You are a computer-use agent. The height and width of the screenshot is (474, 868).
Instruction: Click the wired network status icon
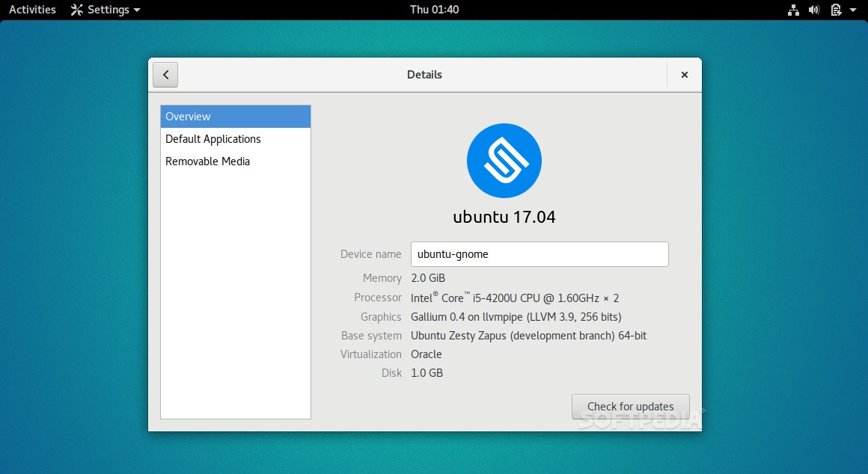[793, 10]
